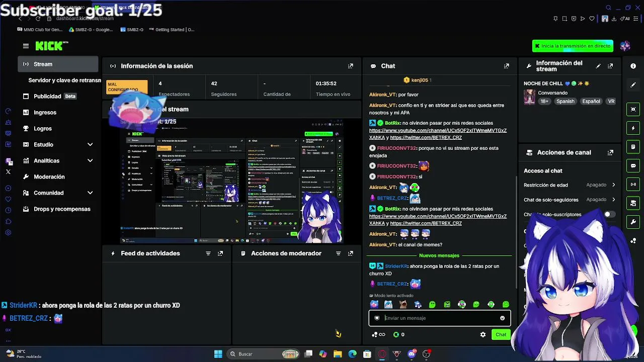Open Microsoft Edge from the taskbar
This screenshot has height=362, width=644.
[x=352, y=354]
